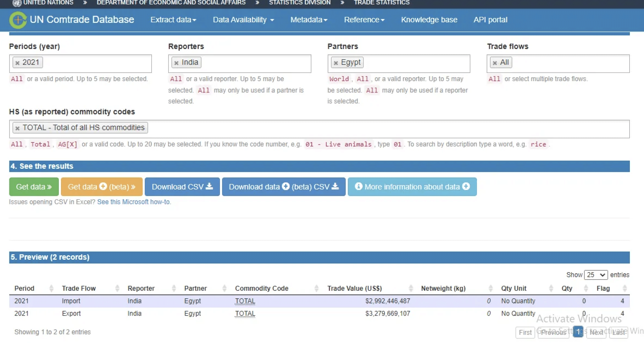This screenshot has height=343, width=644.
Task: Remove the 2021 period tag
Action: (18, 63)
